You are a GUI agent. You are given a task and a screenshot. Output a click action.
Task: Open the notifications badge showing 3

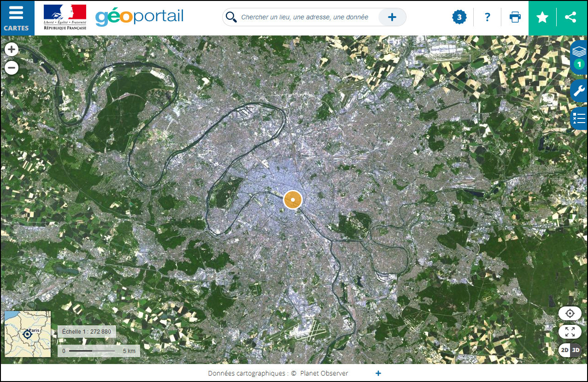pyautogui.click(x=459, y=18)
